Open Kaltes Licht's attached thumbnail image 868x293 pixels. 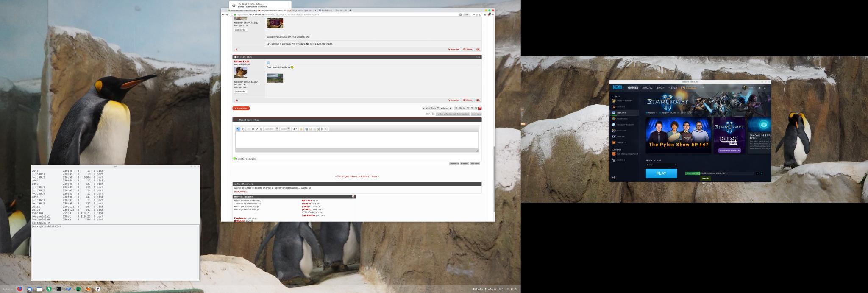[x=275, y=78]
